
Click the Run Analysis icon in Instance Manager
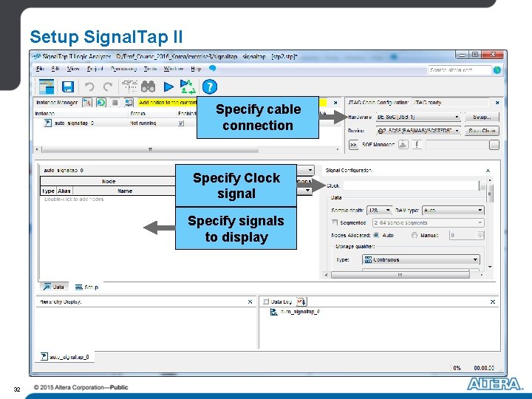87,102
